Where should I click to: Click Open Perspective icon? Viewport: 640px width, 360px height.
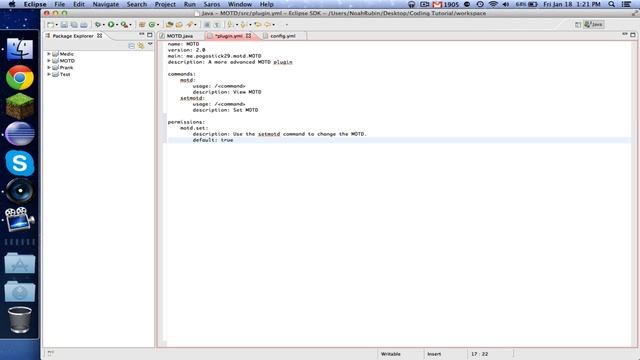coord(578,24)
